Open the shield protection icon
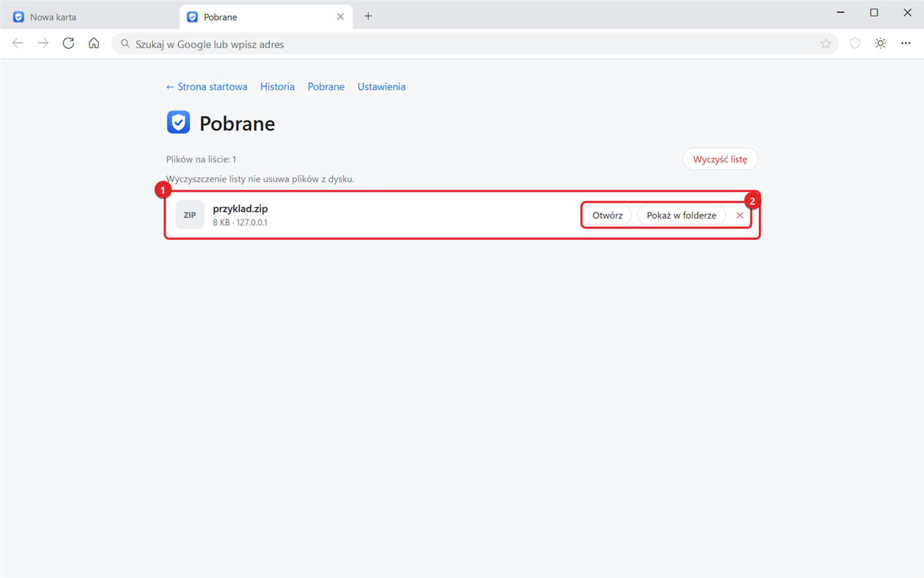The height and width of the screenshot is (578, 924). 855,44
